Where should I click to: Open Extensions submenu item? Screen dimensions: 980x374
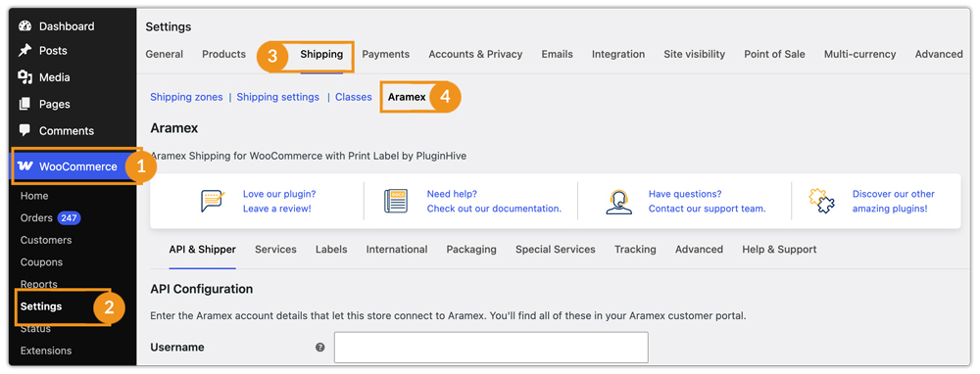(x=46, y=351)
